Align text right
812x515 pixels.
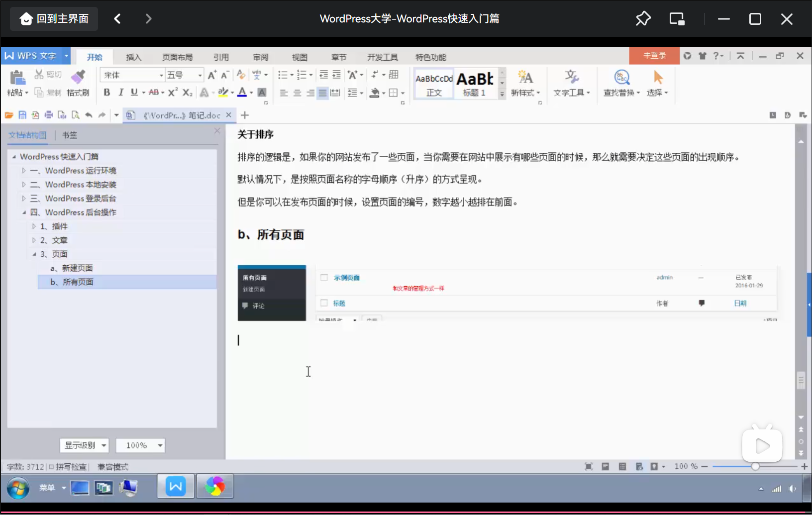pyautogui.click(x=310, y=93)
